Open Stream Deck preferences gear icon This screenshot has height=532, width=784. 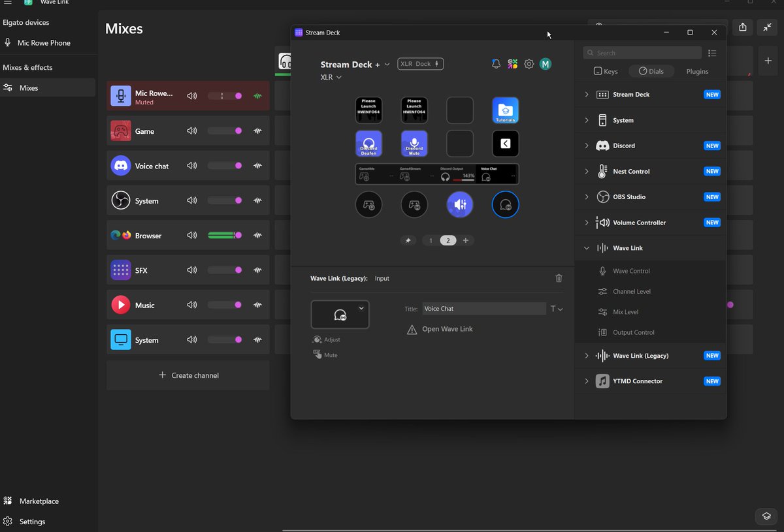pyautogui.click(x=529, y=64)
